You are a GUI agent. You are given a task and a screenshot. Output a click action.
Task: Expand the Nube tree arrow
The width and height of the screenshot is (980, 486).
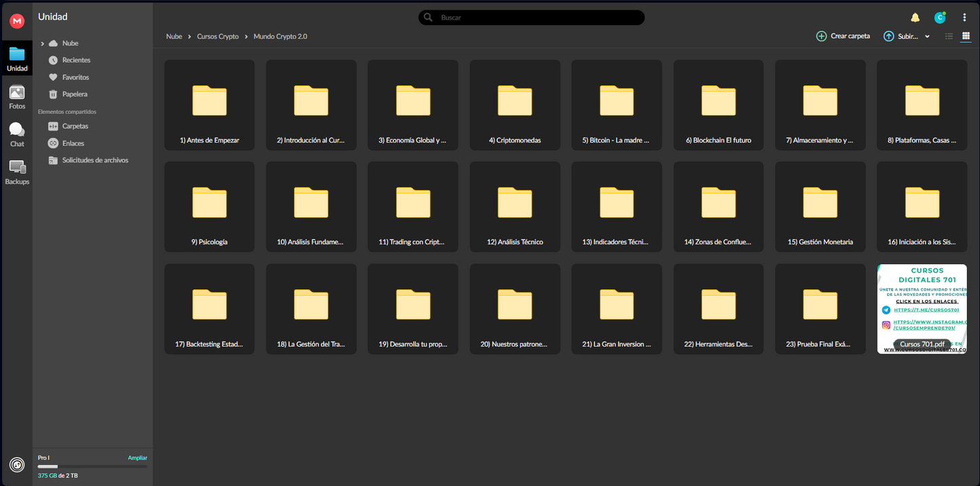point(43,43)
